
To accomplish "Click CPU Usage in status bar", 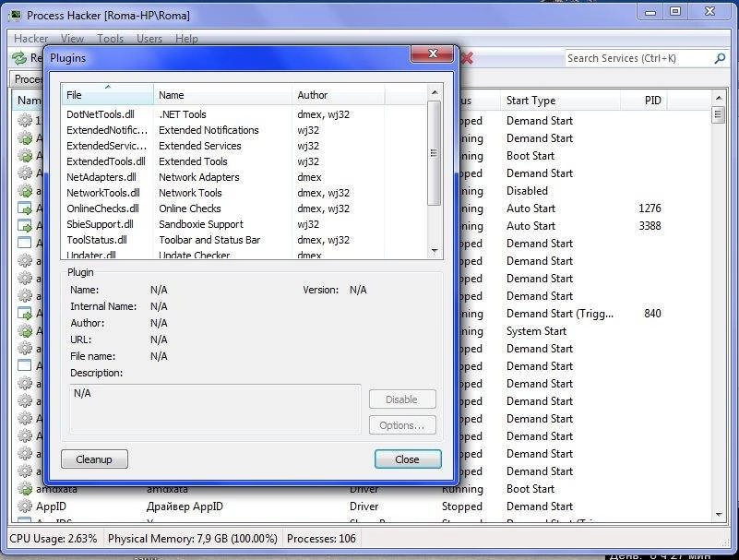I will (x=54, y=538).
